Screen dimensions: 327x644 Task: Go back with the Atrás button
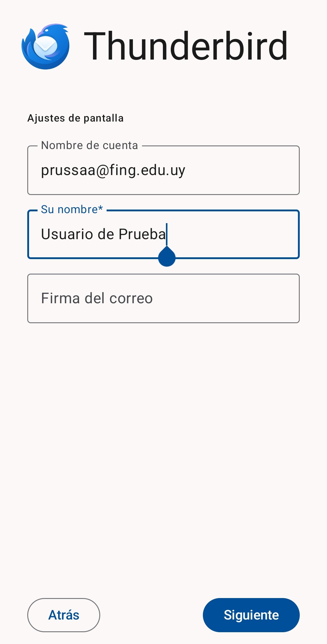tap(64, 615)
